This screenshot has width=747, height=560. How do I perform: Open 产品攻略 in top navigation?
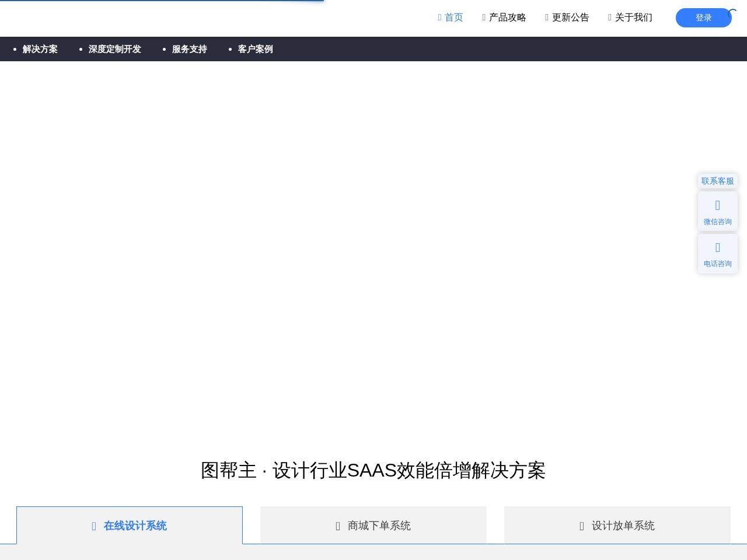pyautogui.click(x=504, y=17)
